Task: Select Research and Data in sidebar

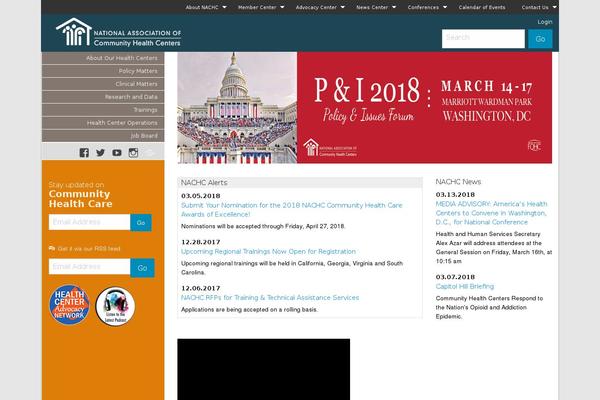Action: pyautogui.click(x=103, y=97)
